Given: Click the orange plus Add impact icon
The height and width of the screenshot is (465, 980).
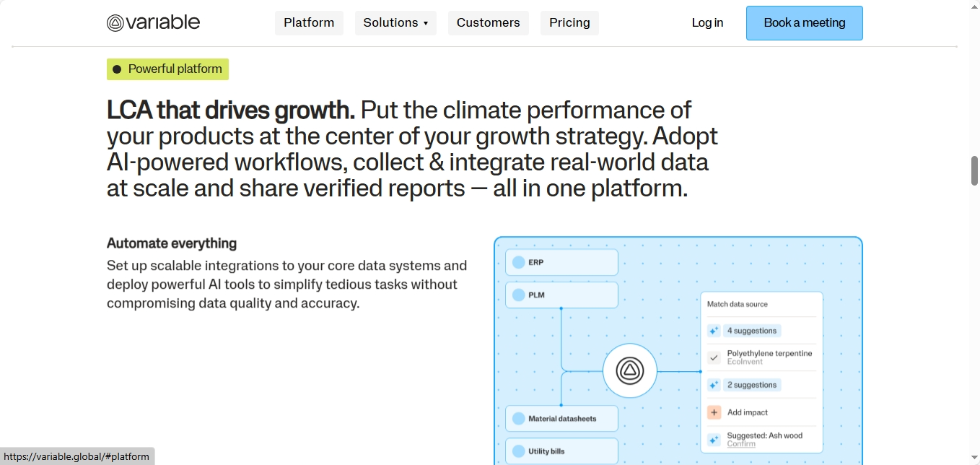Looking at the screenshot, I should pos(714,412).
